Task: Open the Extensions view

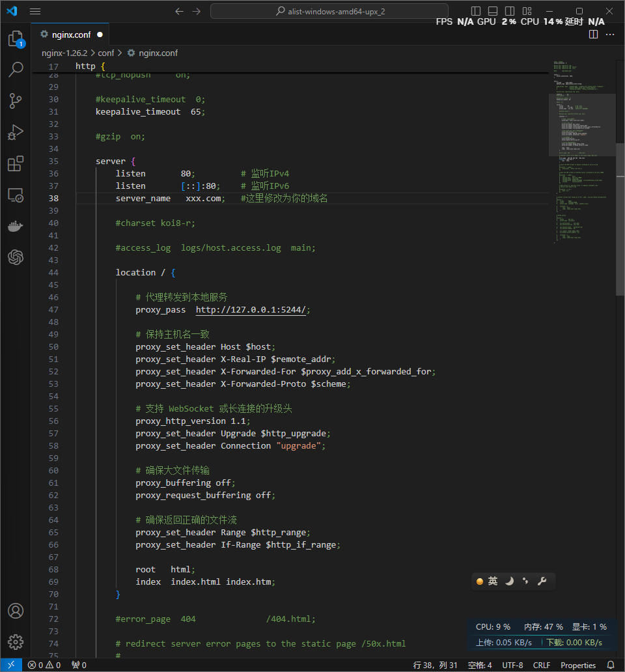Action: 16,163
